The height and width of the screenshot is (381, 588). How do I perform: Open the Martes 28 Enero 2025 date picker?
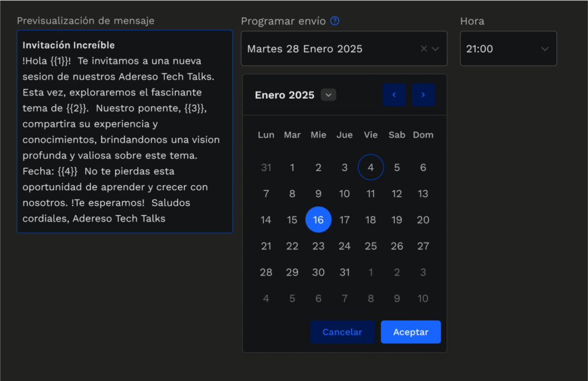point(322,49)
